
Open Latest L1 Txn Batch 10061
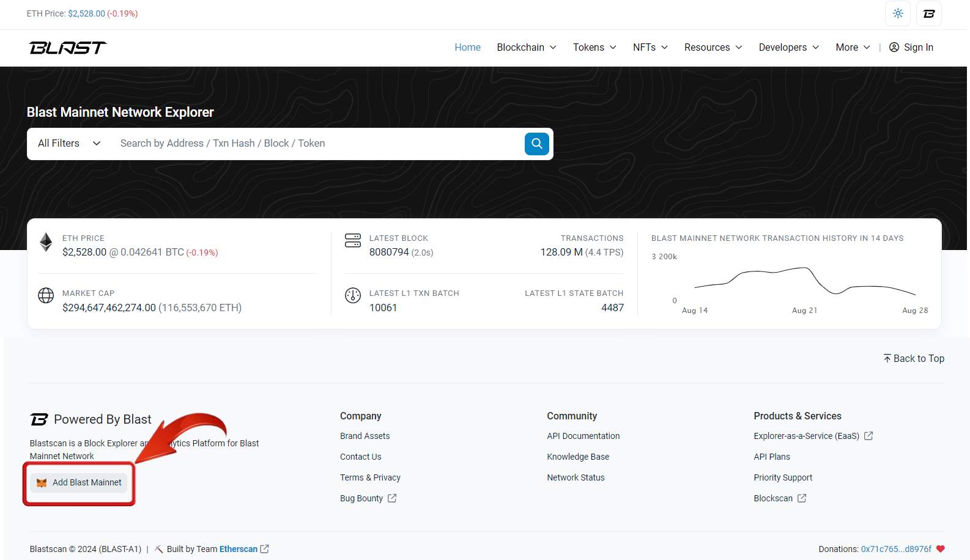pyautogui.click(x=383, y=308)
